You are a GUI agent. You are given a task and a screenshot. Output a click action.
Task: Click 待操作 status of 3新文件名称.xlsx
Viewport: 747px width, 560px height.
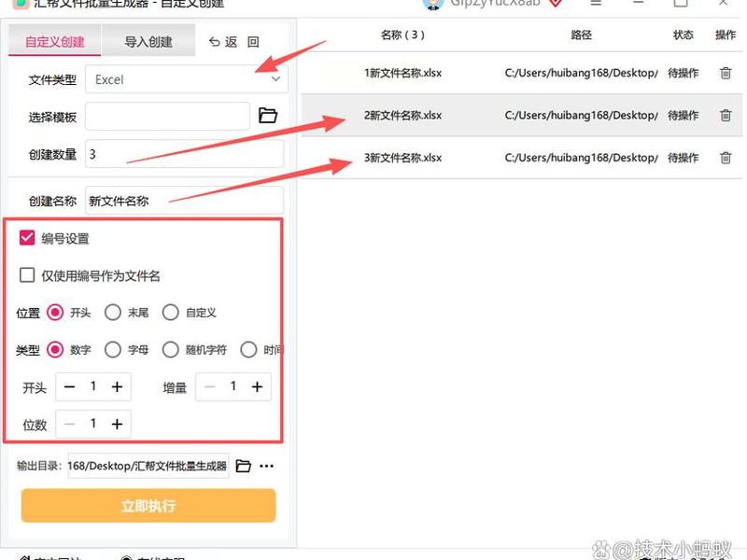pyautogui.click(x=684, y=158)
